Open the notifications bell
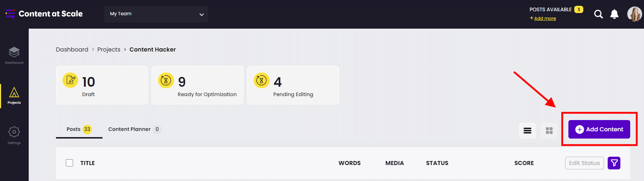This screenshot has height=181, width=644. point(614,14)
